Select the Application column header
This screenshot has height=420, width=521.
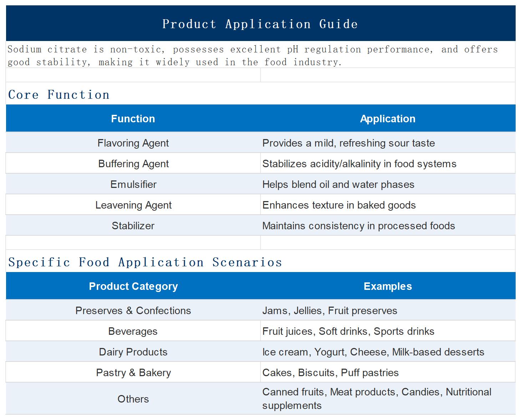[388, 118]
